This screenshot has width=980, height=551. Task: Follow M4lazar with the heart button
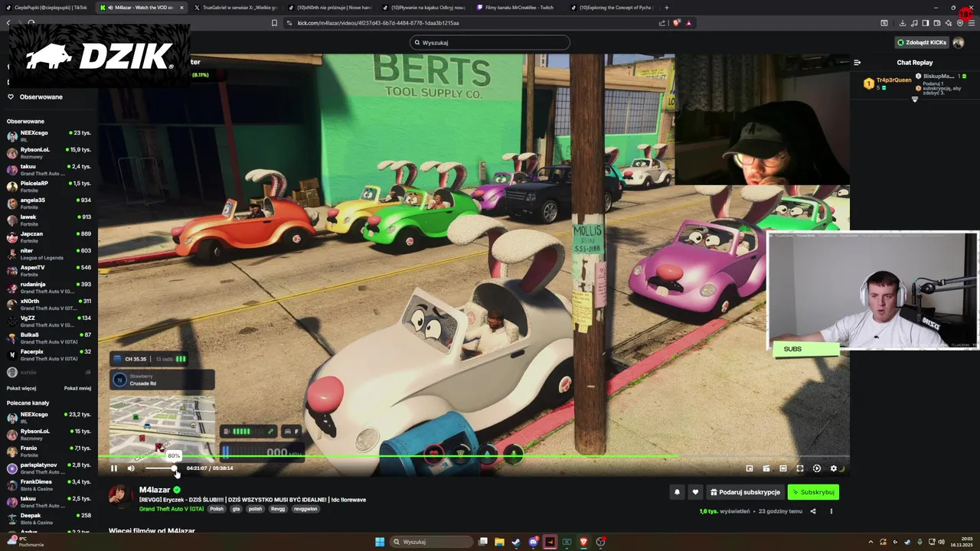695,492
